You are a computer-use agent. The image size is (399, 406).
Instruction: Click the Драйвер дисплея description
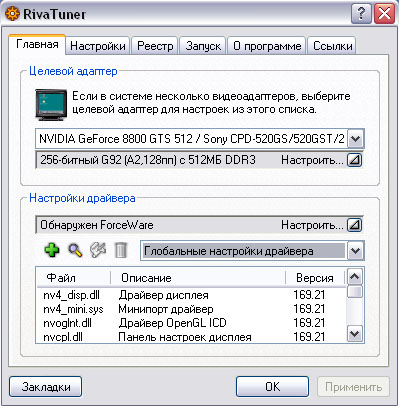pos(163,295)
